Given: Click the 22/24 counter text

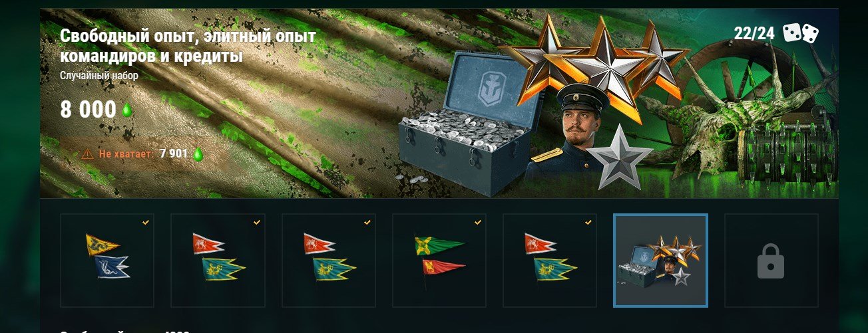Looking at the screenshot, I should (x=755, y=33).
